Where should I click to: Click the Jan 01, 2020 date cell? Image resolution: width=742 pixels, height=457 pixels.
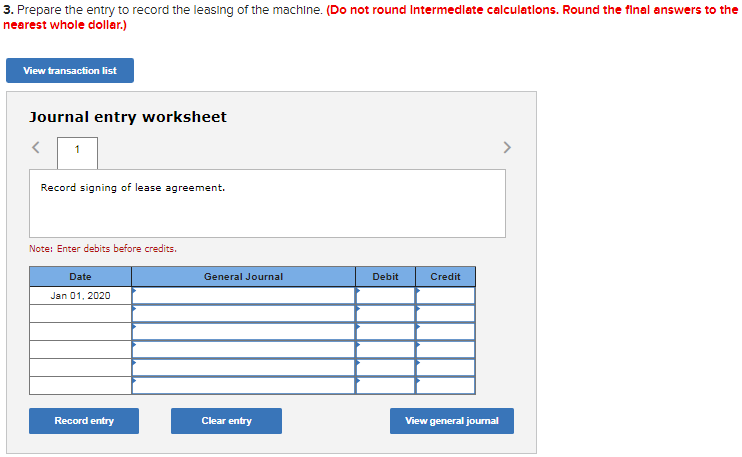pyautogui.click(x=80, y=296)
